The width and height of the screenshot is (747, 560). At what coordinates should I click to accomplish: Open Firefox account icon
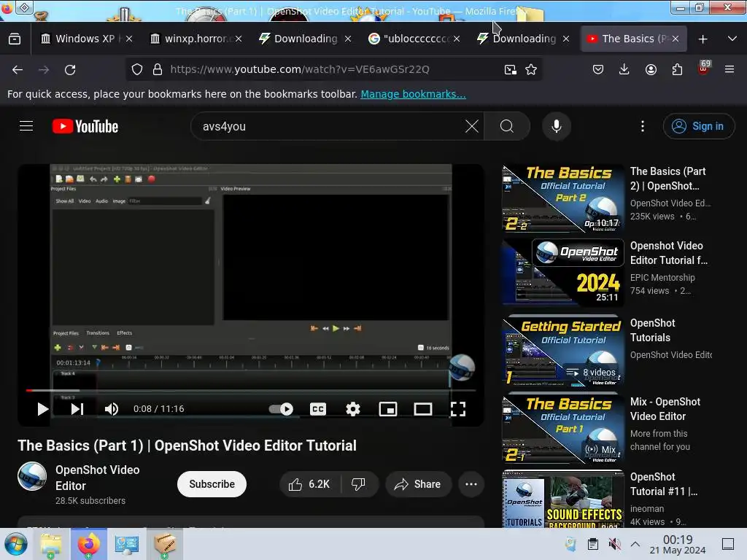coord(651,69)
